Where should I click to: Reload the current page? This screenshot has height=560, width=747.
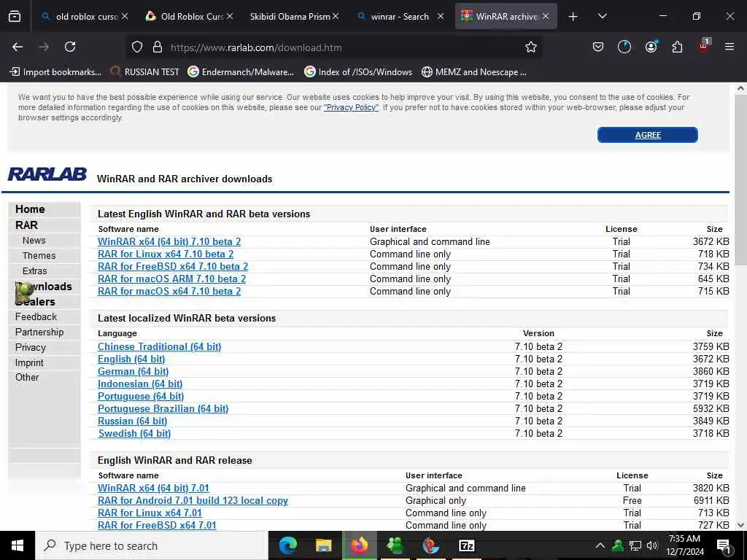70,47
